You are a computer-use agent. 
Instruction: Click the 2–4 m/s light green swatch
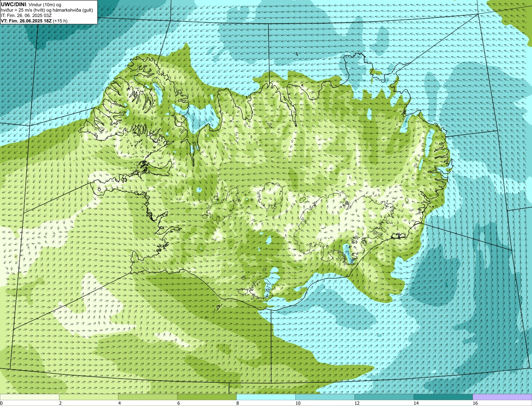89,397
